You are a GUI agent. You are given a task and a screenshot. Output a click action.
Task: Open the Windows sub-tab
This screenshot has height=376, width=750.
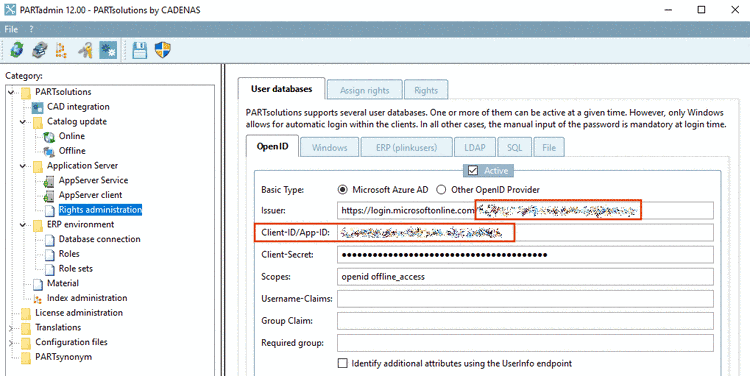(x=329, y=148)
